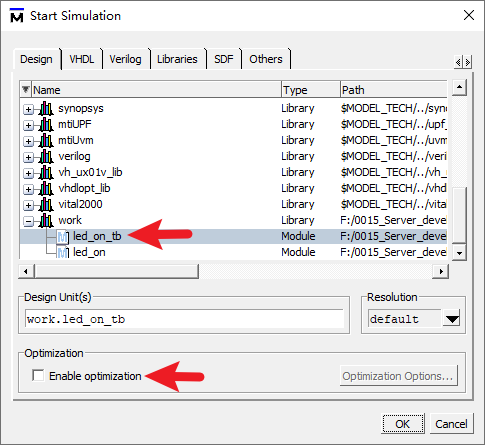
Task: Select the vital2000 library icon
Action: pyautogui.click(x=46, y=205)
